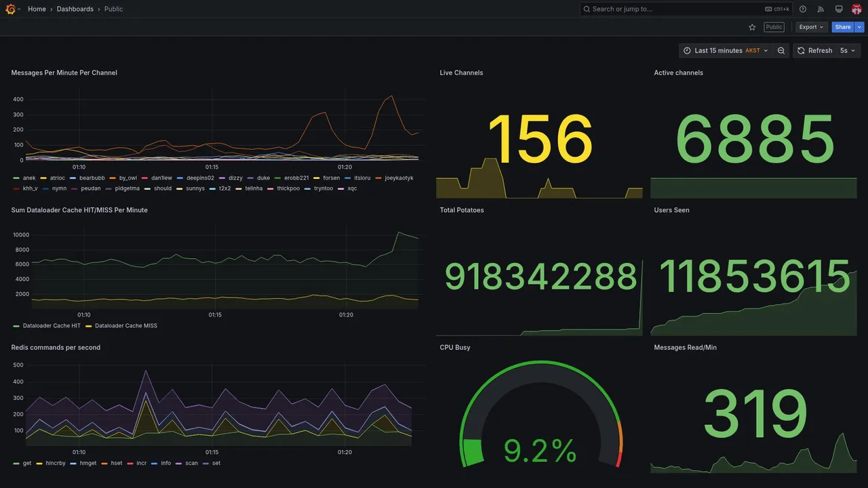Image resolution: width=868 pixels, height=488 pixels.
Task: Open the user avatar profile menu
Action: 856,9
